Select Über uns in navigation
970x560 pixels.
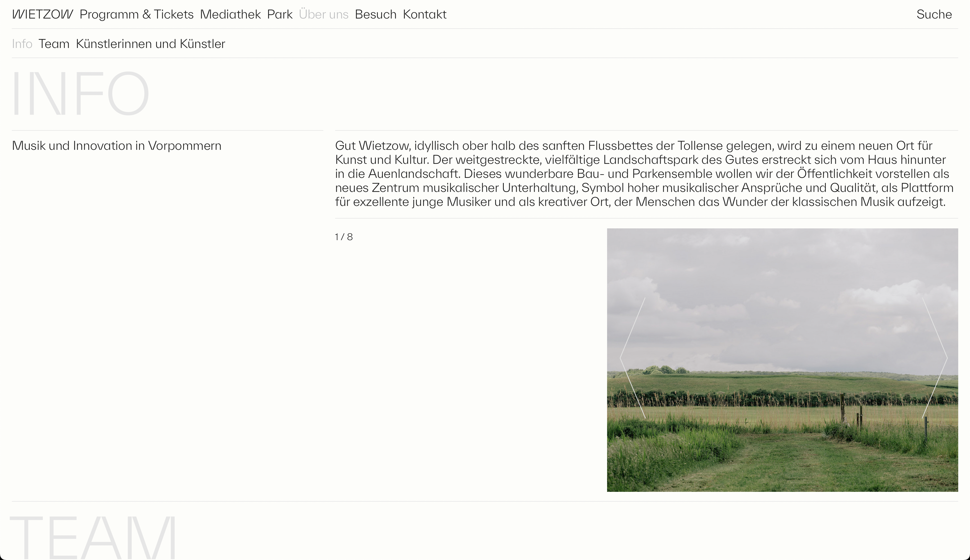[x=324, y=15]
